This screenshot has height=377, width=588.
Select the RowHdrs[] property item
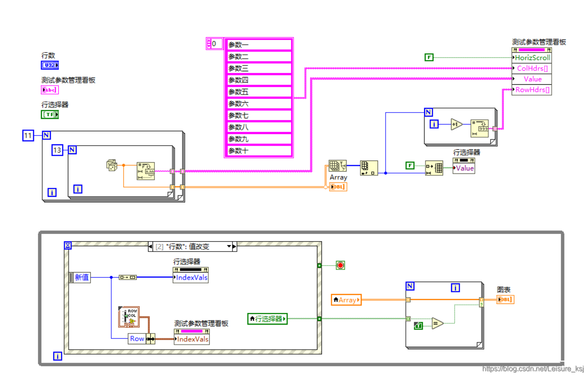tap(532, 90)
